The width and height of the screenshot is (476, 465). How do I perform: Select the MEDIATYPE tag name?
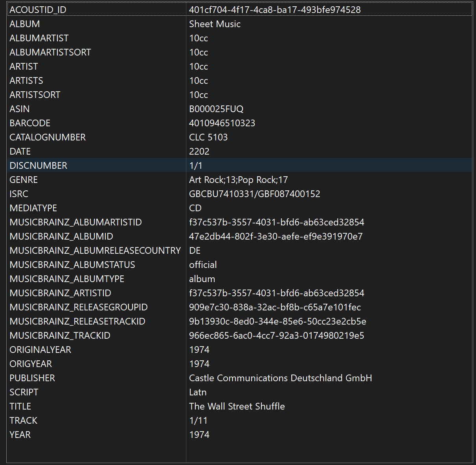coord(33,208)
